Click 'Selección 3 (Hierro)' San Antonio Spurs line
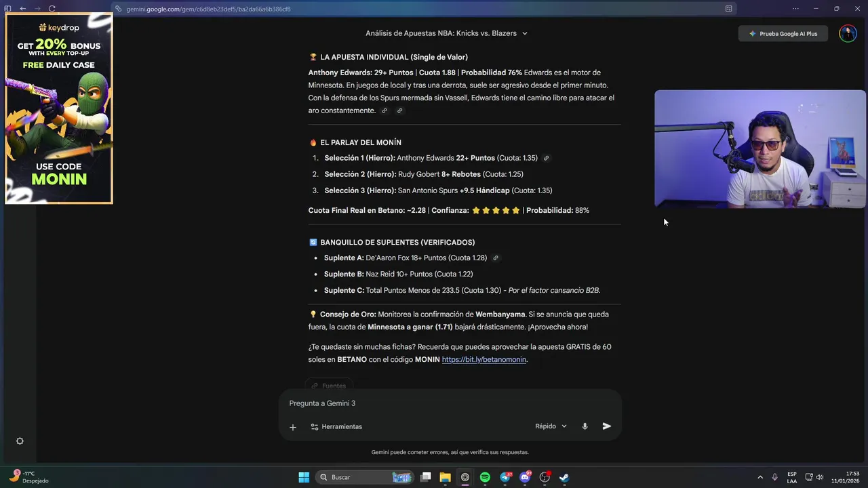Image resolution: width=868 pixels, height=488 pixels. click(x=438, y=190)
